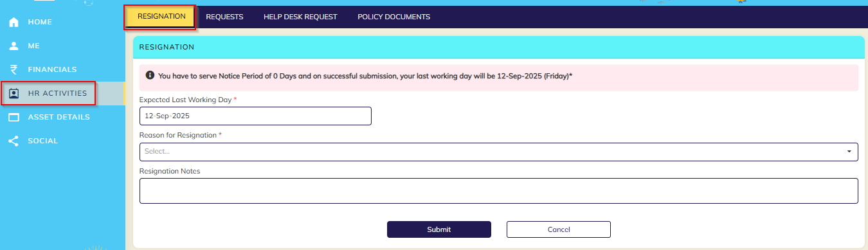Click the Select... placeholder in reason field

(x=157, y=152)
